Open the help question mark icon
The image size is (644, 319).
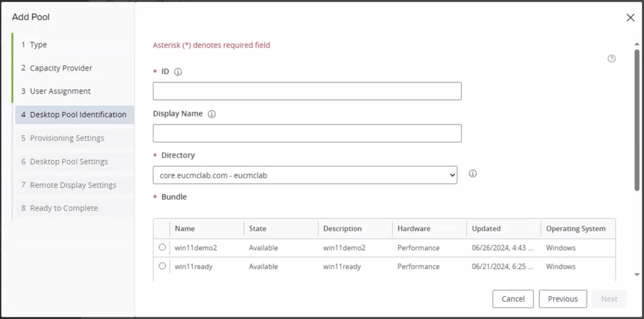coord(612,59)
